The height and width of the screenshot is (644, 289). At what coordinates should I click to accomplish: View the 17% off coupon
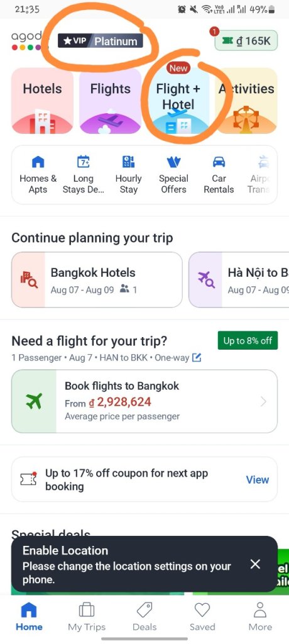(x=258, y=479)
